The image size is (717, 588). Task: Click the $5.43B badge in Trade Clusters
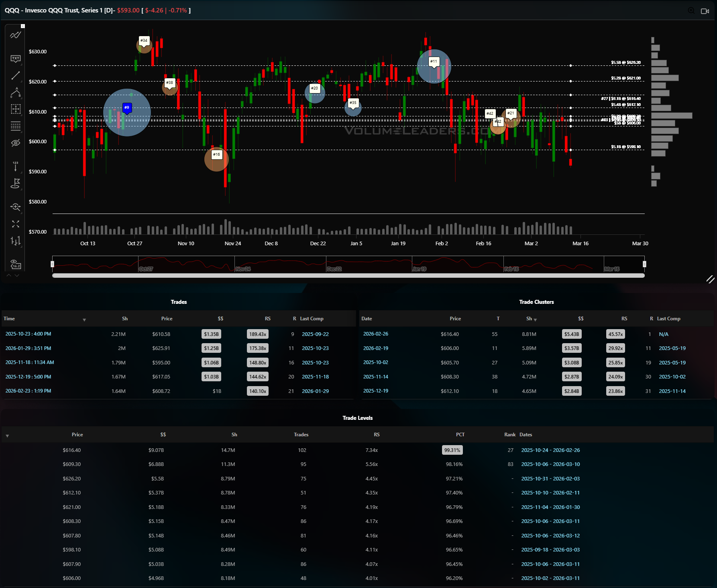pos(572,334)
